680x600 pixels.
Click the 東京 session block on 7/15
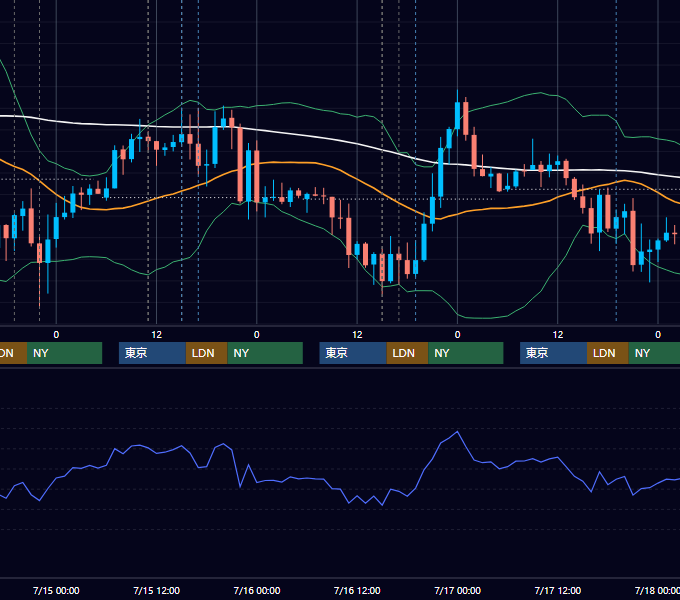(152, 353)
